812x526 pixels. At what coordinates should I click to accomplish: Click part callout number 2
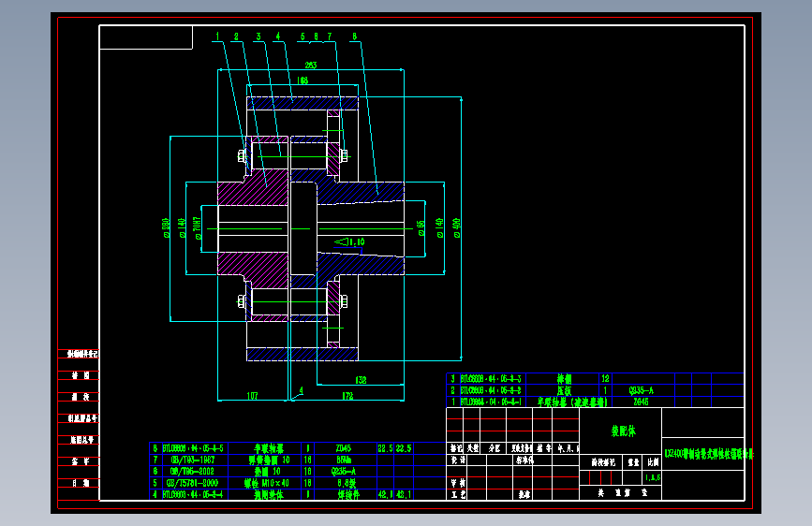pos(236,37)
